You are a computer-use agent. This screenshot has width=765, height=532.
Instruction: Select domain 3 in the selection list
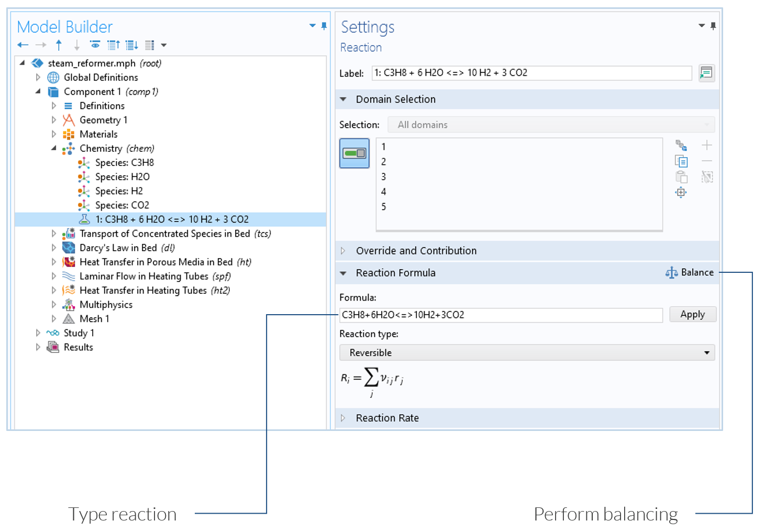coord(384,177)
